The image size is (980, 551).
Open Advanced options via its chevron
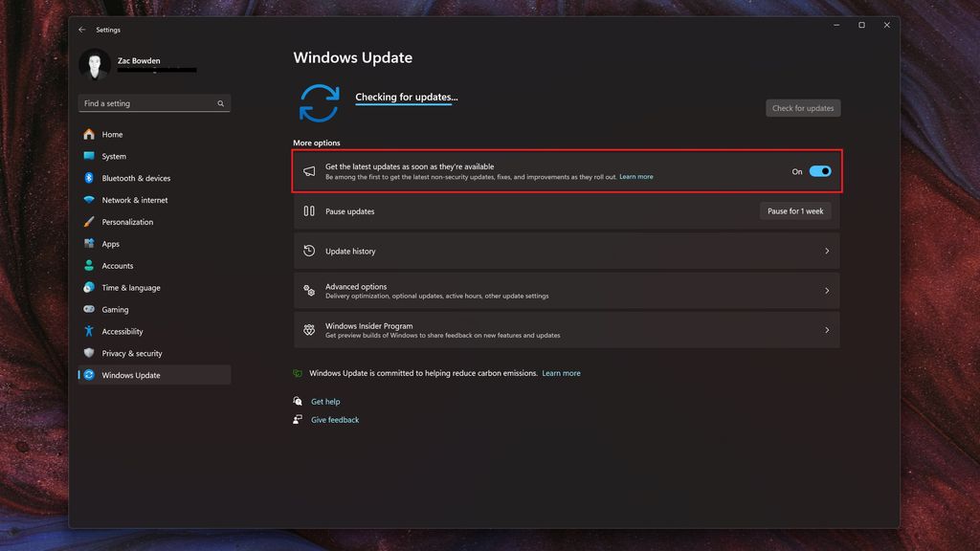pyautogui.click(x=827, y=290)
